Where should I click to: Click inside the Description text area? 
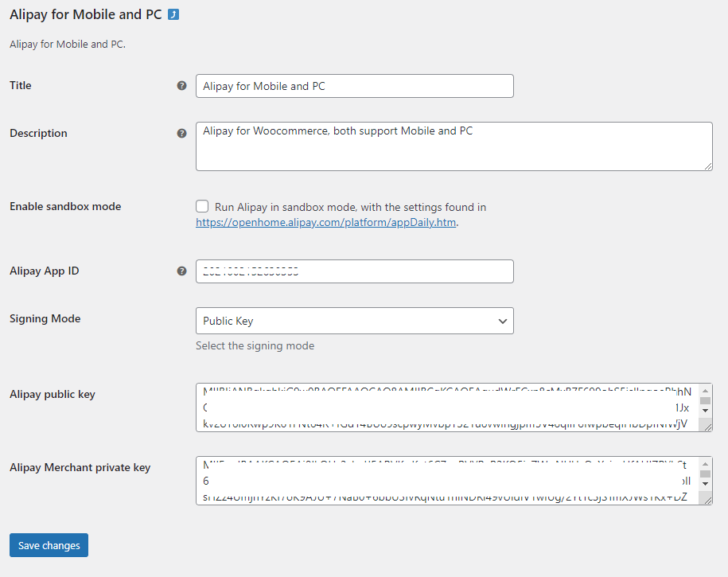tap(454, 146)
